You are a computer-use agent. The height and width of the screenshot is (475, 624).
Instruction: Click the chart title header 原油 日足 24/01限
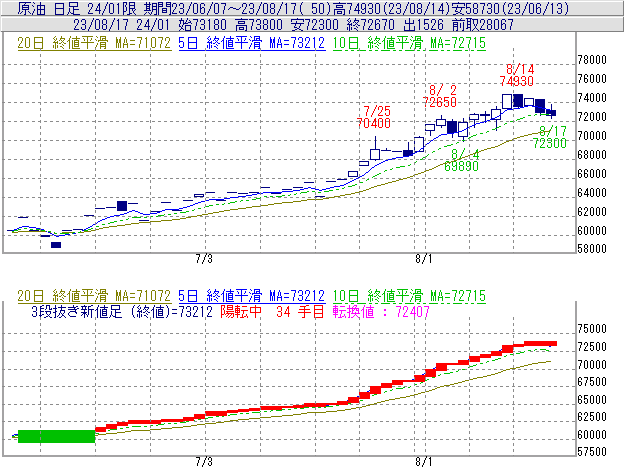[x=76, y=8]
